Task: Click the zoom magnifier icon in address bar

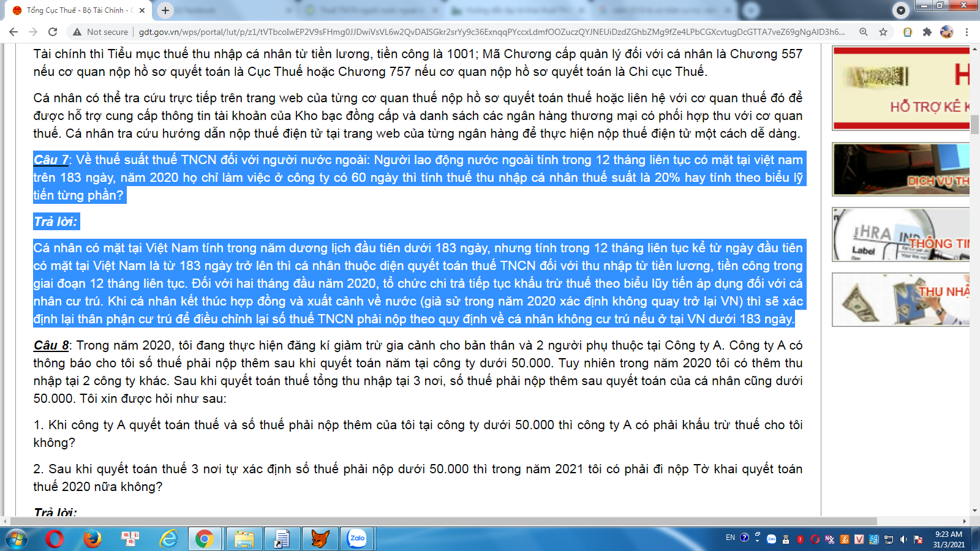Action: [x=864, y=32]
